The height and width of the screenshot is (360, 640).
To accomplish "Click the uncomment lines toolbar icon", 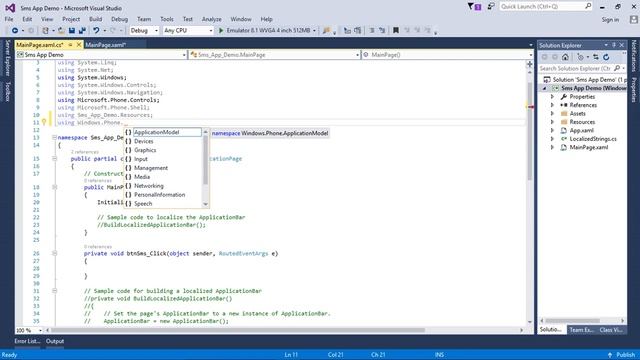I will (x=382, y=31).
